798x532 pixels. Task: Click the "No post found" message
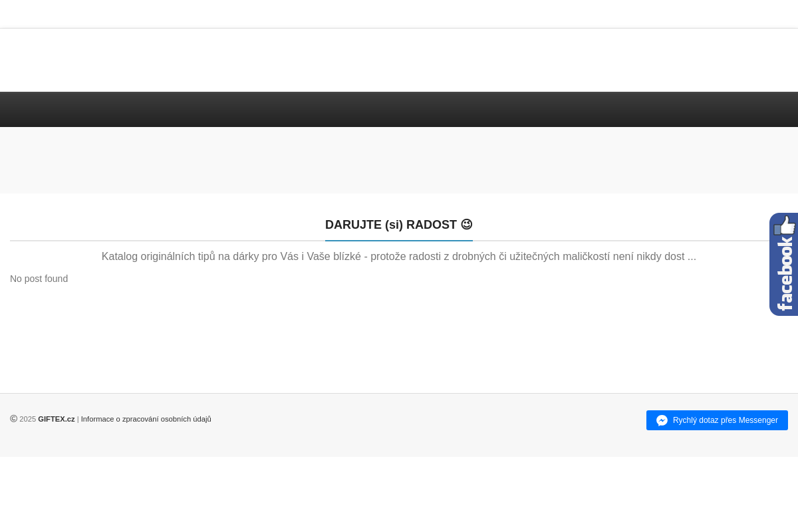(x=39, y=279)
